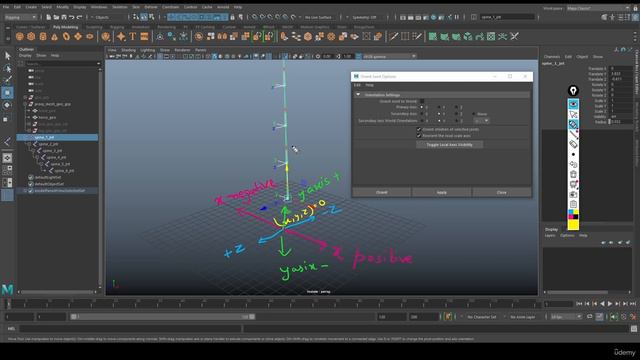Create a polygon cube from the shelf
Image resolution: width=640 pixels, height=360 pixels.
[x=31, y=37]
